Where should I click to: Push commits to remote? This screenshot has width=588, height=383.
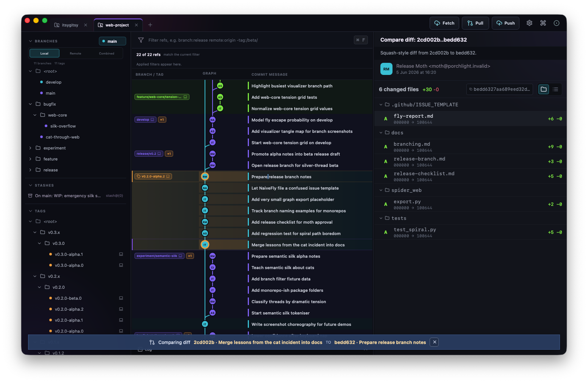click(505, 23)
